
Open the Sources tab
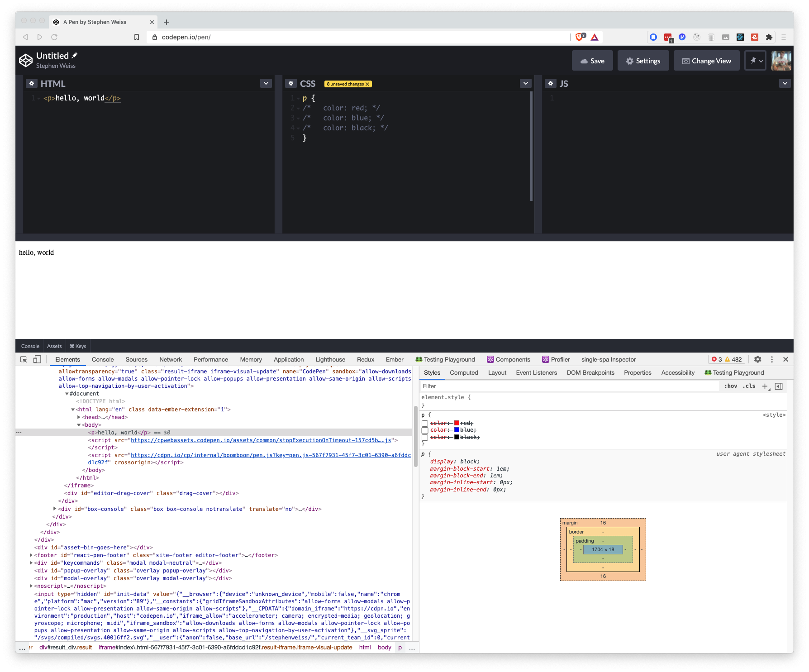point(137,359)
